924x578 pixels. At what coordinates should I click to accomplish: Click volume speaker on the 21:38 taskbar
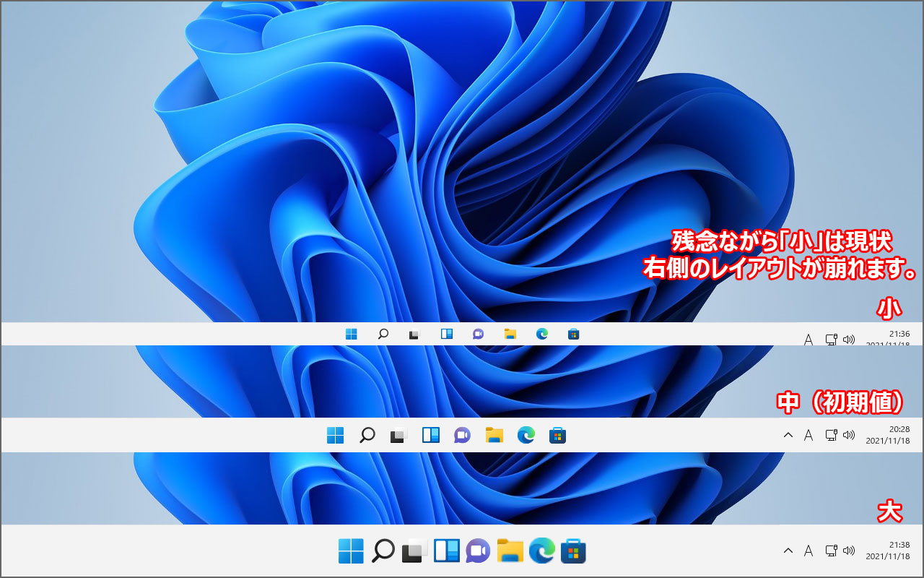849,551
